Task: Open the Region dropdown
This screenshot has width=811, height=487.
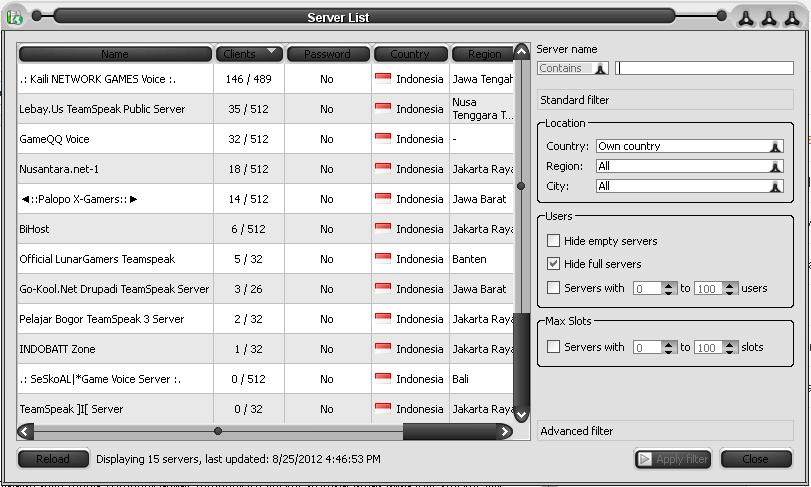Action: pyautogui.click(x=690, y=166)
